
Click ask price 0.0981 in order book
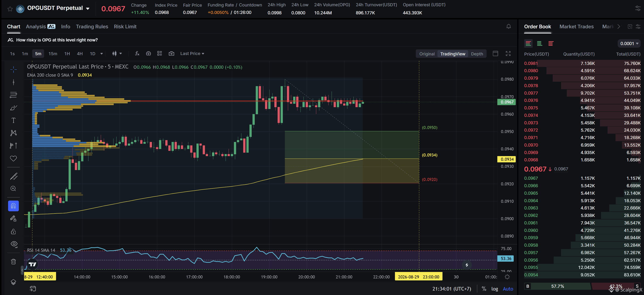[x=531, y=63]
